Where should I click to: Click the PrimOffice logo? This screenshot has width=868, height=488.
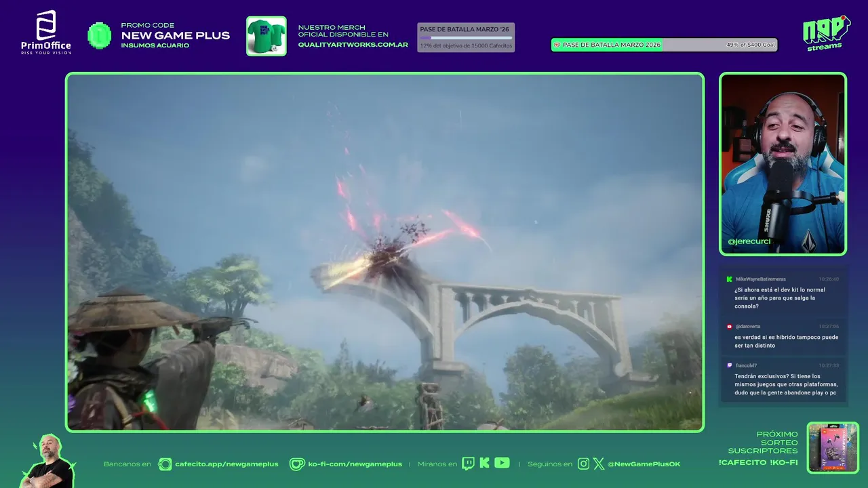45,32
